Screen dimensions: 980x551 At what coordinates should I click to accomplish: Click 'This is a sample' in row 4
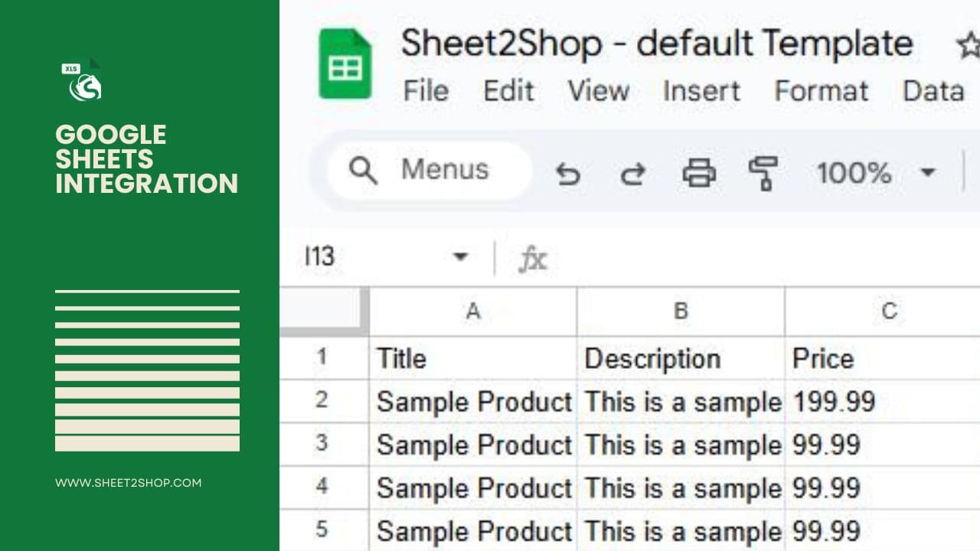681,487
